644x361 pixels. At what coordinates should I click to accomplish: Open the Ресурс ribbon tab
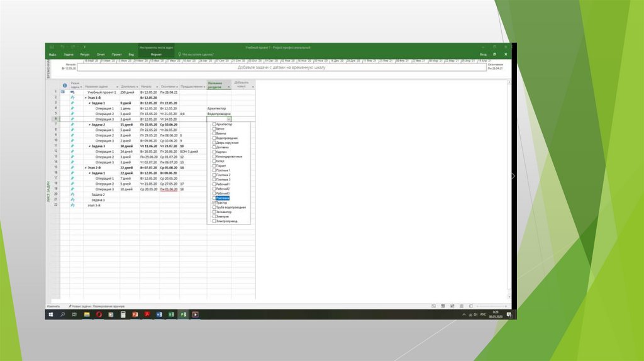(x=85, y=54)
